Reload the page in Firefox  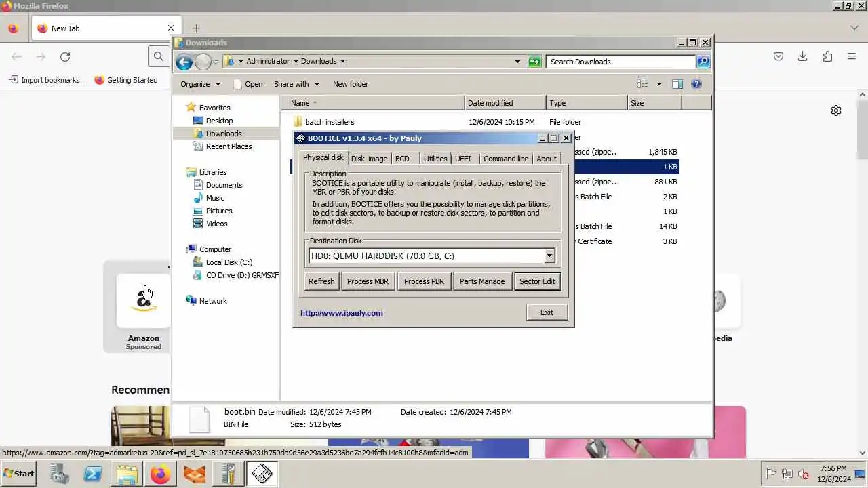coord(65,57)
